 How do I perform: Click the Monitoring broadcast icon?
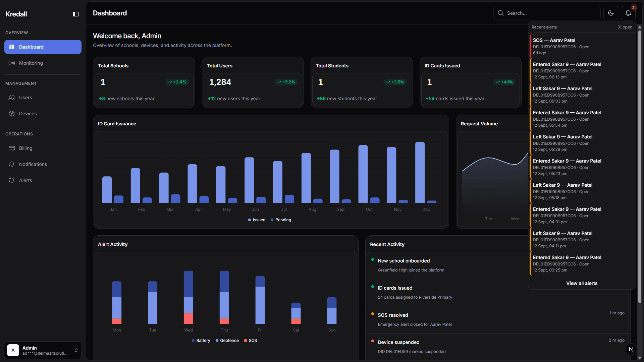coord(12,63)
